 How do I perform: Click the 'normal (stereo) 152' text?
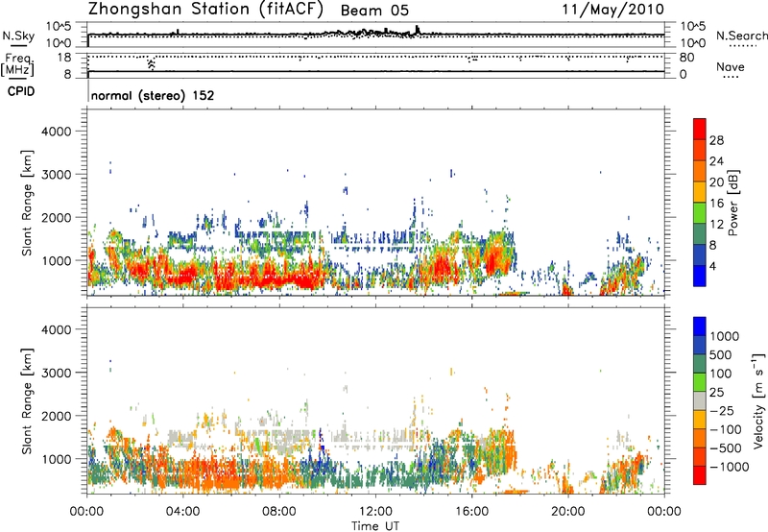[153, 95]
